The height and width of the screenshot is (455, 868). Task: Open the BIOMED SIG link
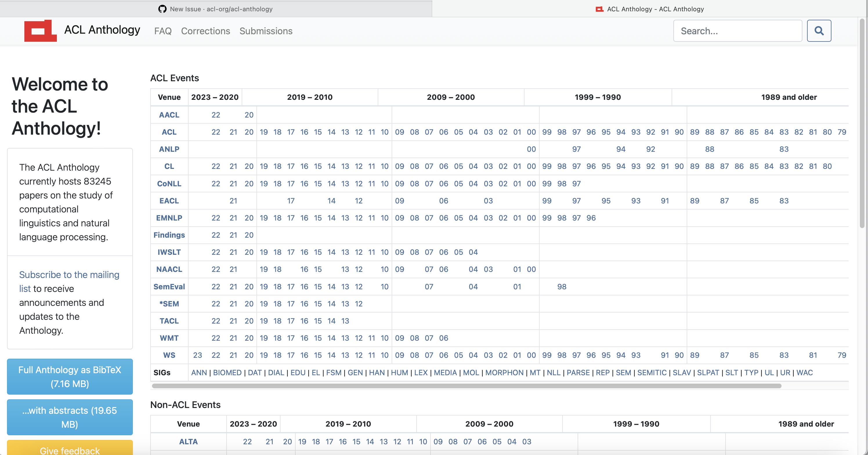227,373
